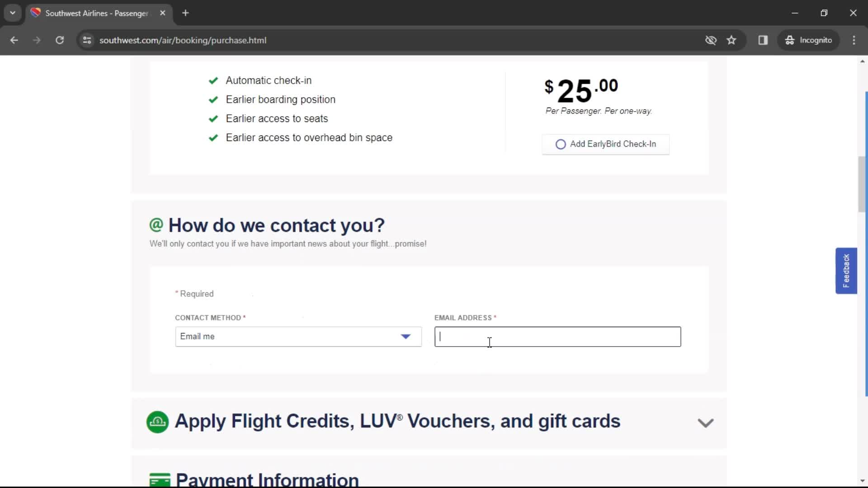Image resolution: width=868 pixels, height=488 pixels.
Task: Click the browser back navigation arrow
Action: (14, 40)
